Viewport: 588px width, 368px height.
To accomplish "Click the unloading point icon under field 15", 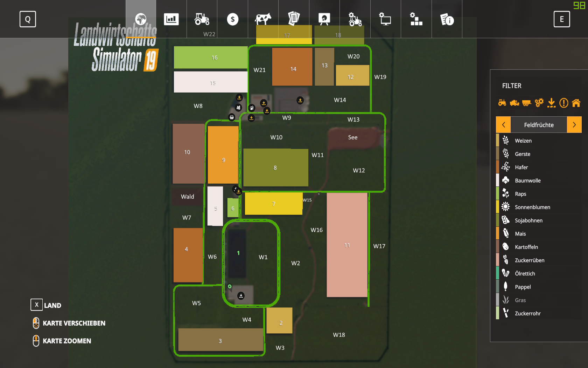I will tap(239, 97).
